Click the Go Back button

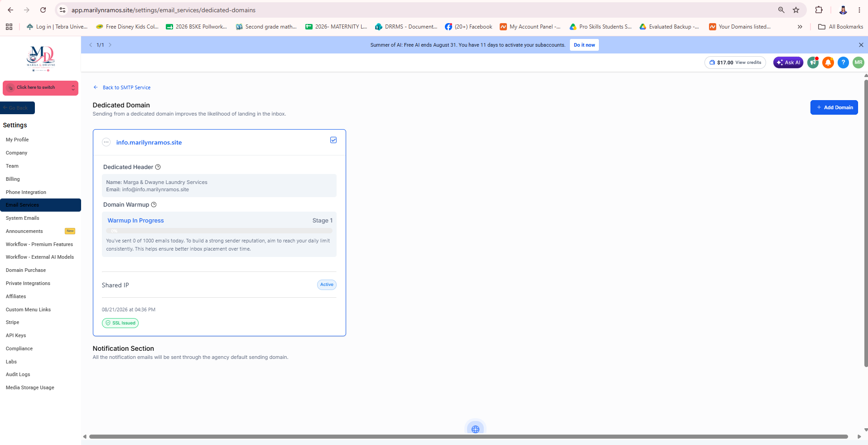pyautogui.click(x=17, y=108)
